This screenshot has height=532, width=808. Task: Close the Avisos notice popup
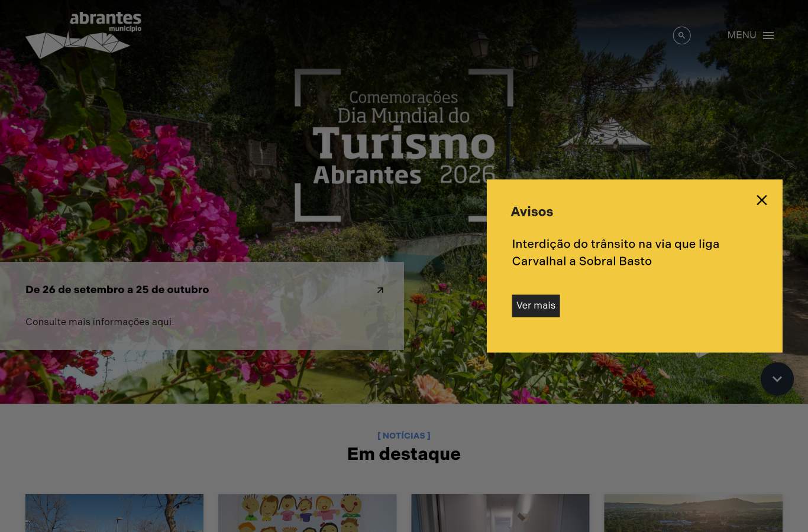coord(762,200)
